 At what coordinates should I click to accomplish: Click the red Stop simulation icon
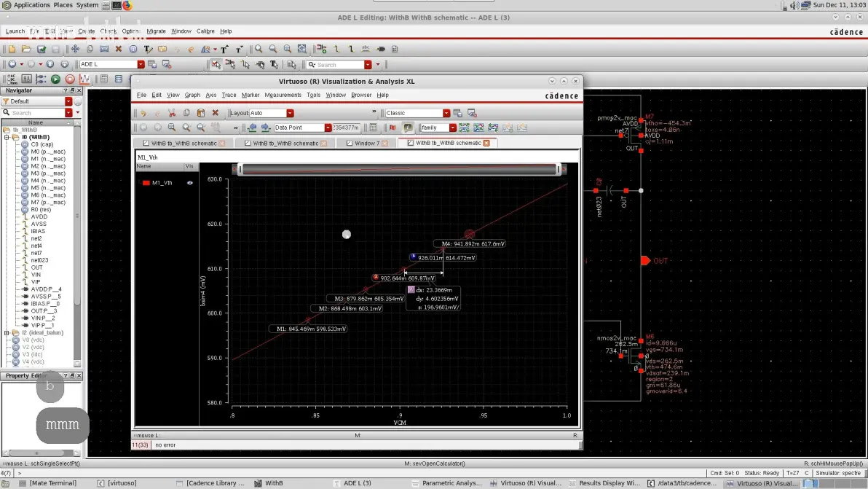pos(70,79)
